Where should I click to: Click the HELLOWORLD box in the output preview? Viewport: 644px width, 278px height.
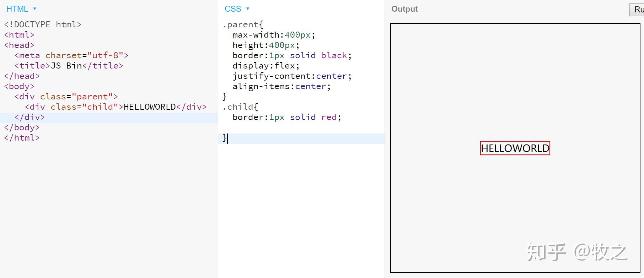[x=515, y=148]
